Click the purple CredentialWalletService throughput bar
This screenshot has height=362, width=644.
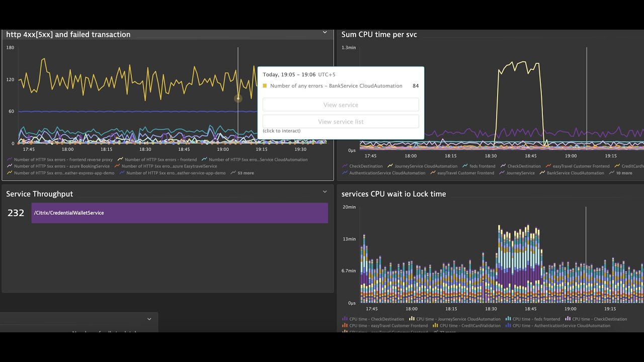pos(180,213)
